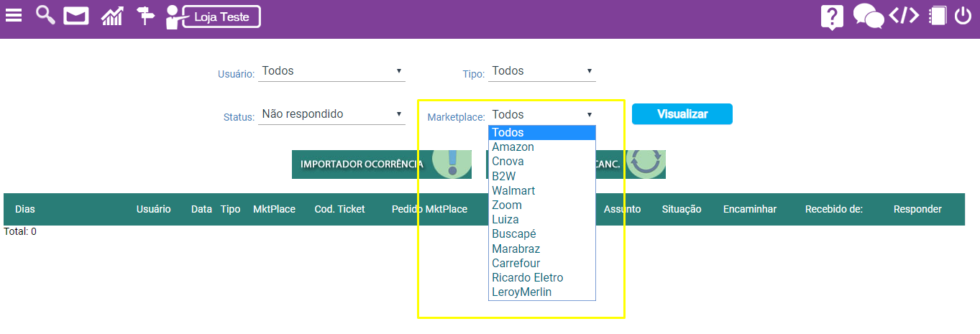Click the magnifying glass search icon

point(45,15)
